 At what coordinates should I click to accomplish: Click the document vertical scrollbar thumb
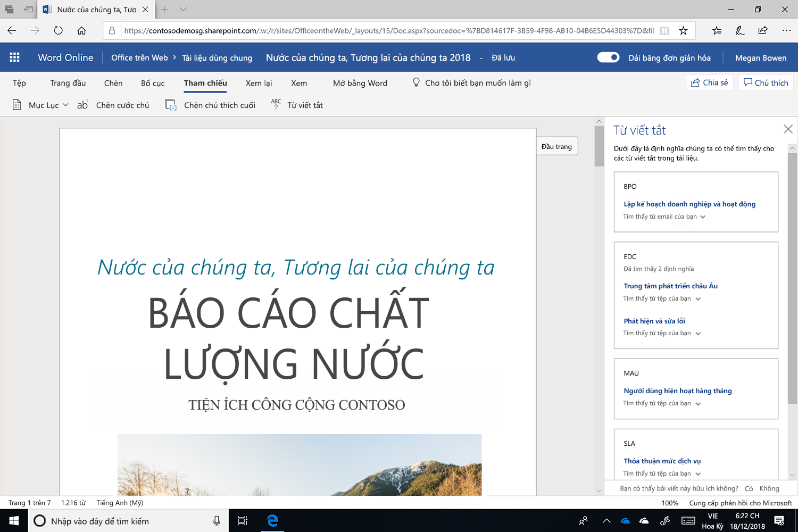pos(599,146)
